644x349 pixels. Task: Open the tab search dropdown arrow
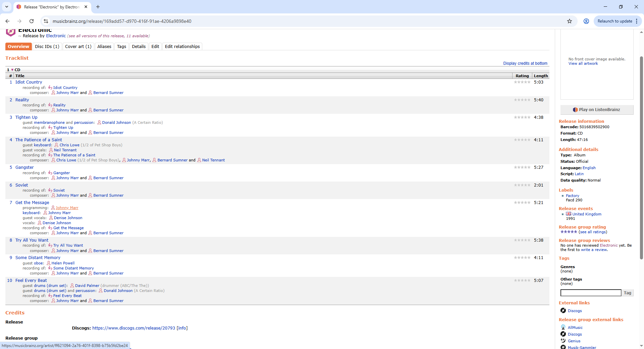pyautogui.click(x=7, y=7)
